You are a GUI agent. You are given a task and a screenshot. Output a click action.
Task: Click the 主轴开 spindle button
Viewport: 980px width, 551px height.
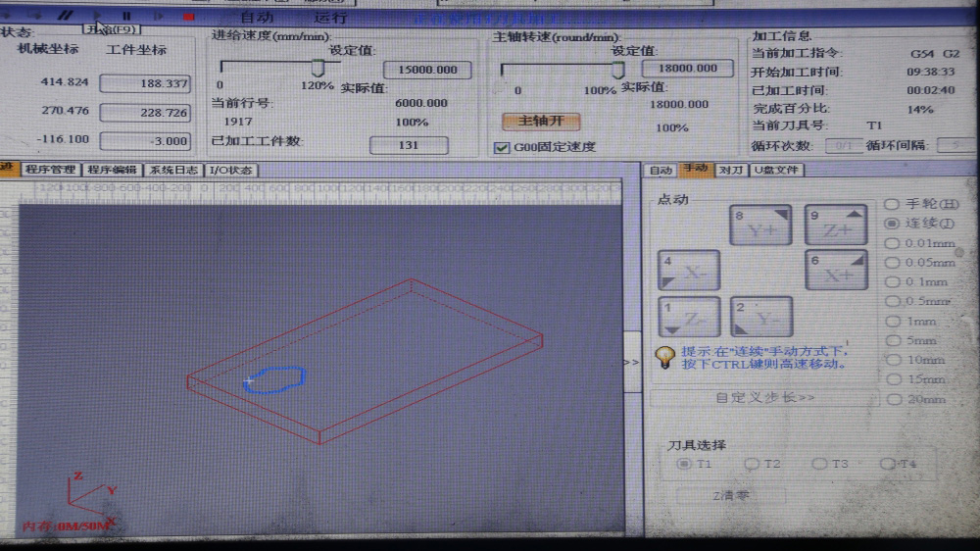(541, 122)
